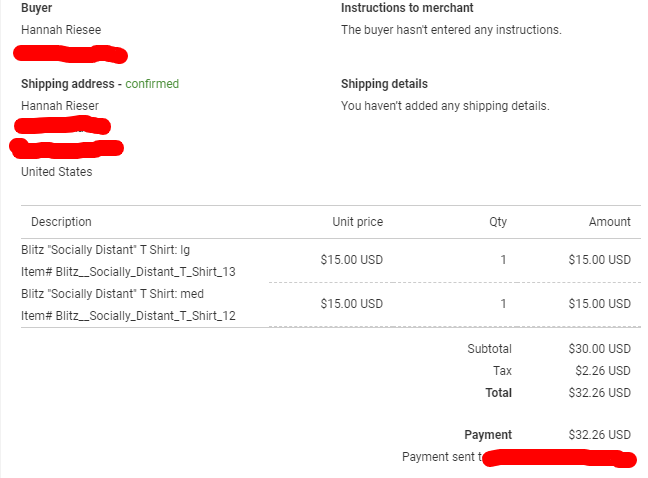The width and height of the screenshot is (648, 478).
Task: Click item number ending in T_Shirt_12
Action: (x=128, y=317)
